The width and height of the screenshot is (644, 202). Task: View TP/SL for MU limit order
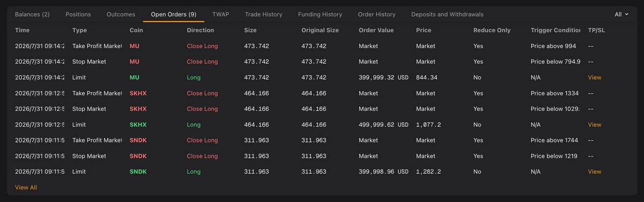[x=594, y=78]
